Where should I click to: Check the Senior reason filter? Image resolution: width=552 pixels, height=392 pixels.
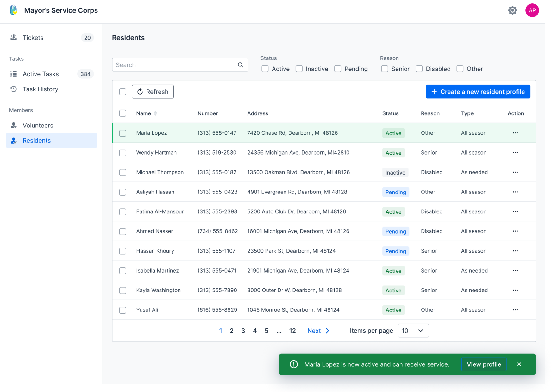tap(385, 69)
